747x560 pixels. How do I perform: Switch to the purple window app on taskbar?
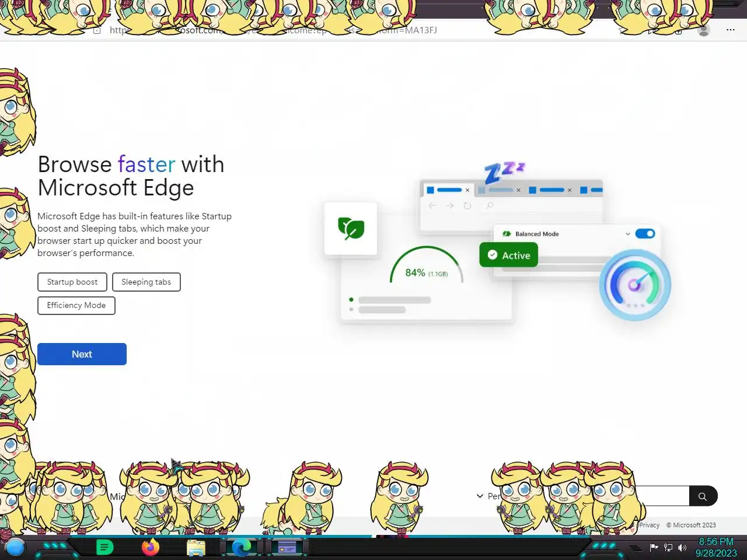tap(287, 548)
